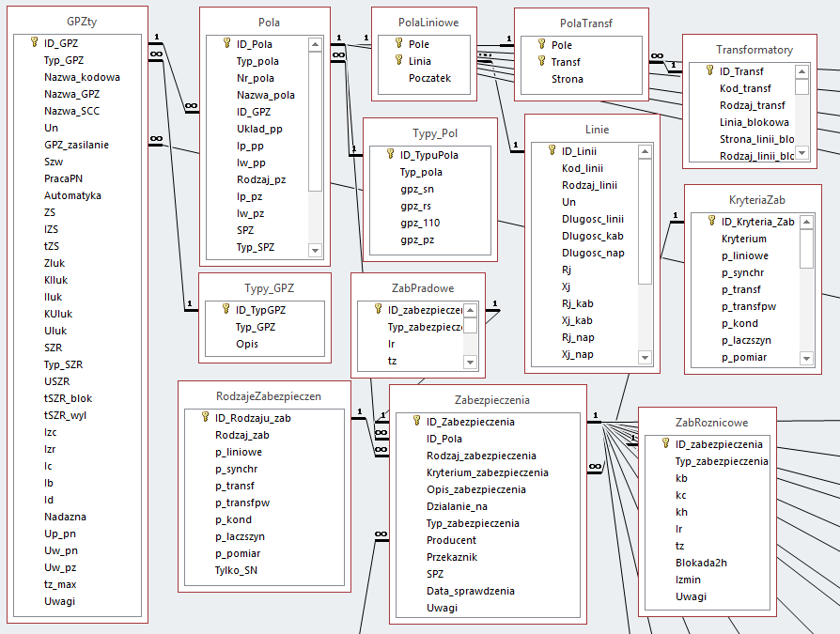Click the key icon next to ID_TypuPola
The width and height of the screenshot is (840, 634).
391,154
